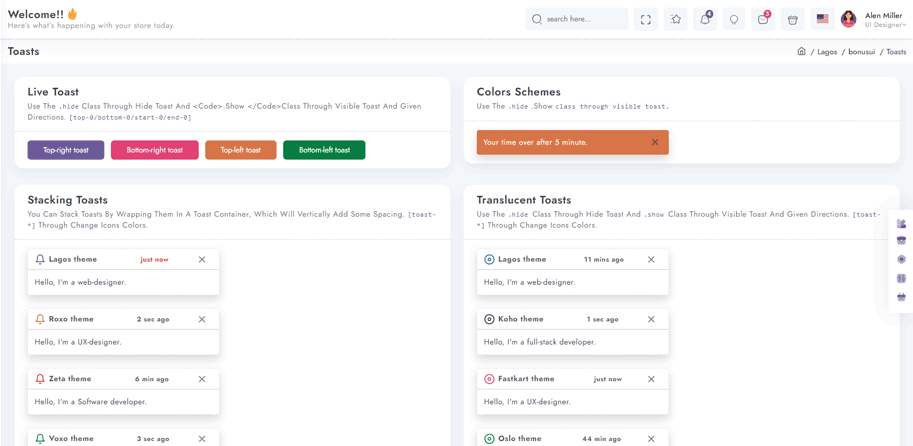Open messages envelope icon with red badge
Image resolution: width=913 pixels, height=446 pixels.
point(763,19)
